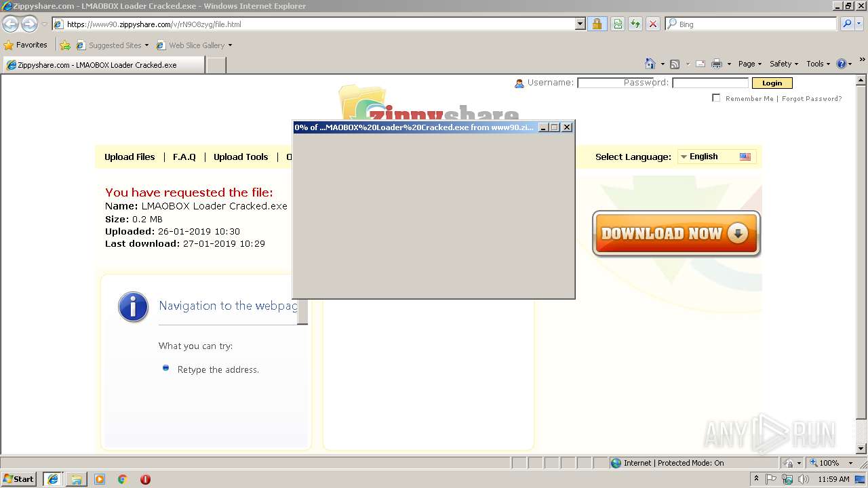The width and height of the screenshot is (868, 488).
Task: Open the Upload Tools link
Action: (241, 157)
